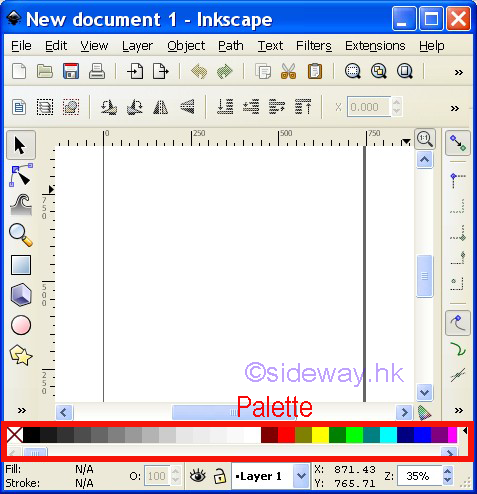The width and height of the screenshot is (477, 494).
Task: Rotate selection 90° clockwise
Action: pos(135,107)
